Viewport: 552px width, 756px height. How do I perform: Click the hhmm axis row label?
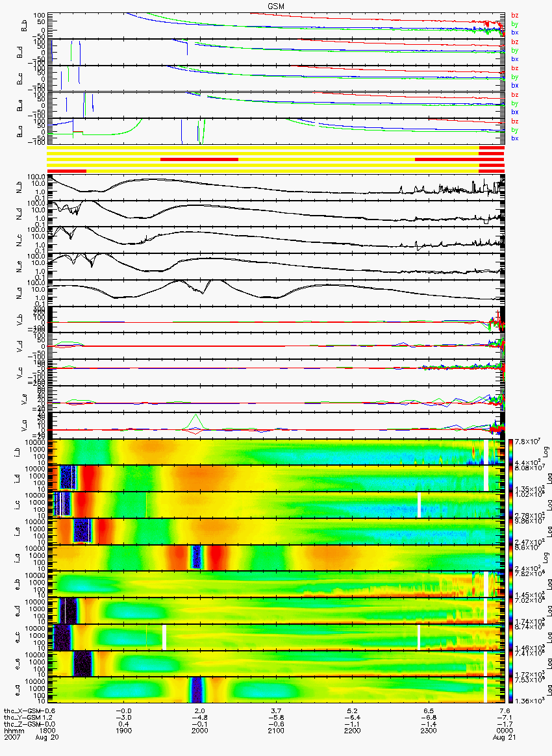13,731
